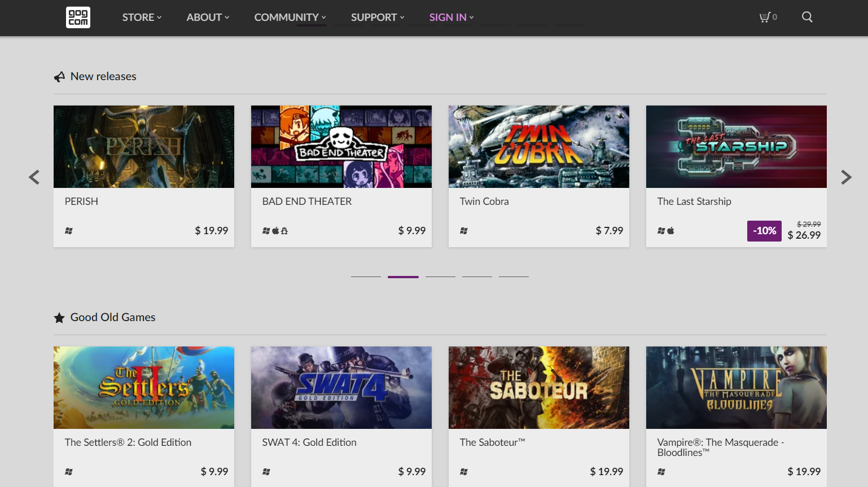Click the Windows icon on the Twin Cobra card
The width and height of the screenshot is (868, 487).
tap(464, 231)
